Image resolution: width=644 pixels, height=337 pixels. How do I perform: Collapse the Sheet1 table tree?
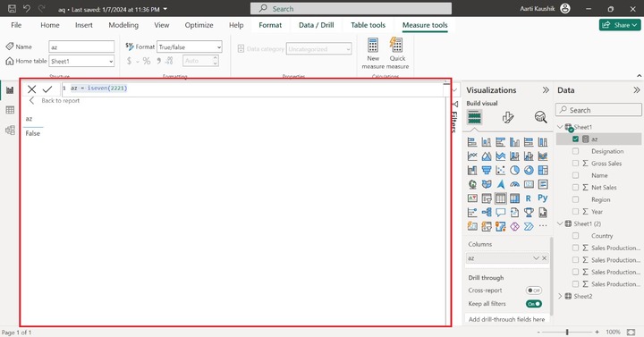[560, 127]
